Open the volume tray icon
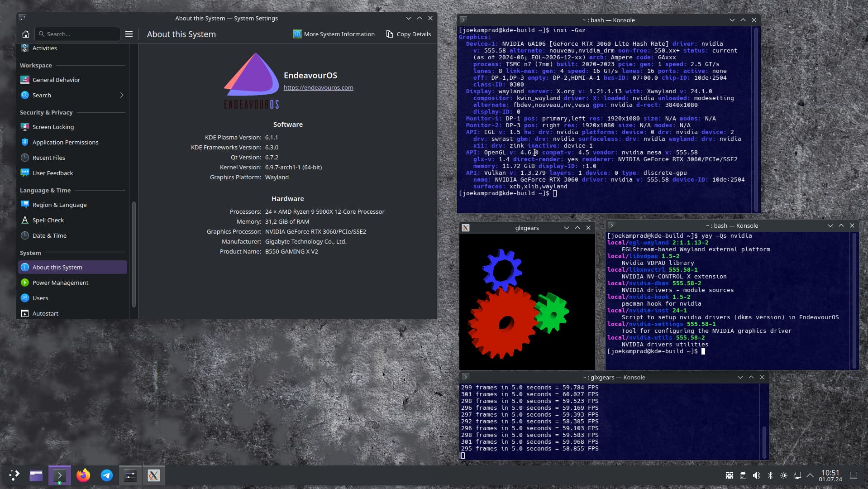Image resolution: width=868 pixels, height=489 pixels. 757,475
